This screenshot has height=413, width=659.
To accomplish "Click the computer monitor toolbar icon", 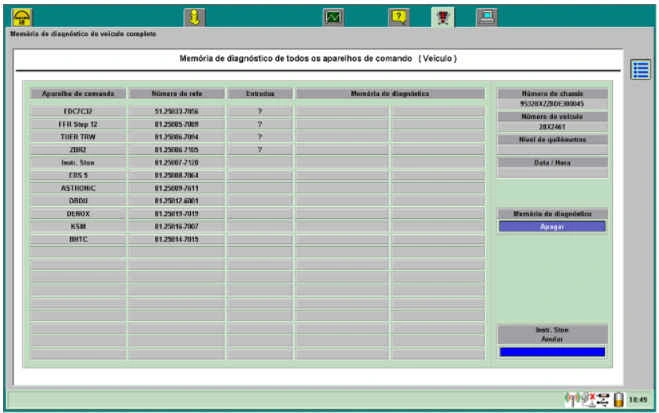I will pyautogui.click(x=485, y=17).
